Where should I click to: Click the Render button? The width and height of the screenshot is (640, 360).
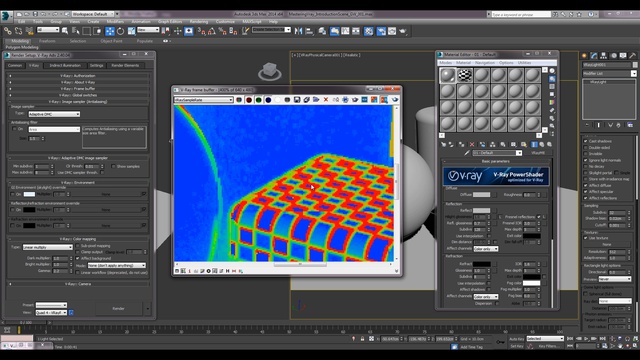118,309
